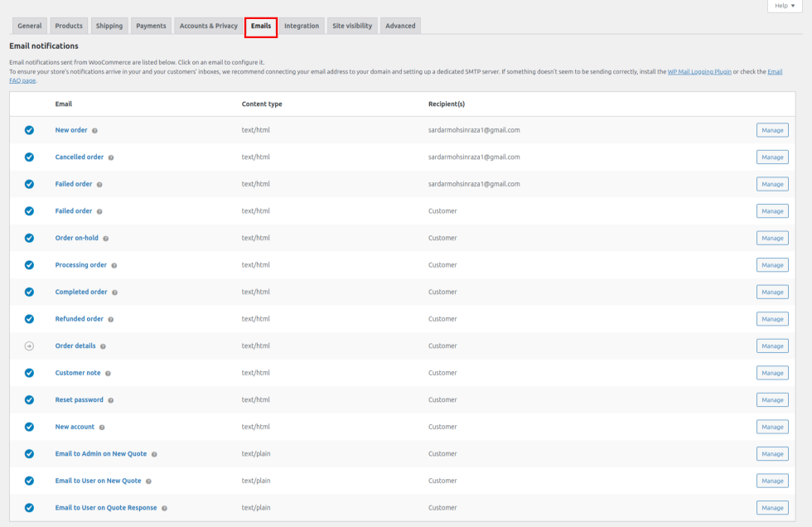Toggle enabled status for Completed order email
The image size is (812, 527).
(x=29, y=292)
